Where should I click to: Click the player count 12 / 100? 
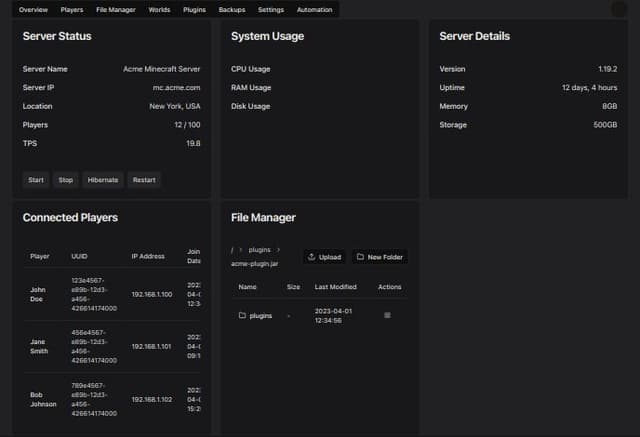(187, 125)
